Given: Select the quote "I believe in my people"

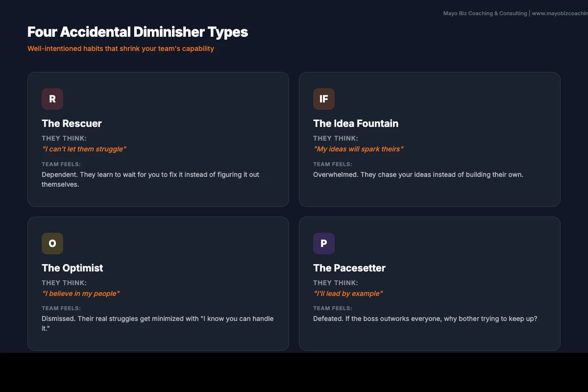Looking at the screenshot, I should (81, 294).
